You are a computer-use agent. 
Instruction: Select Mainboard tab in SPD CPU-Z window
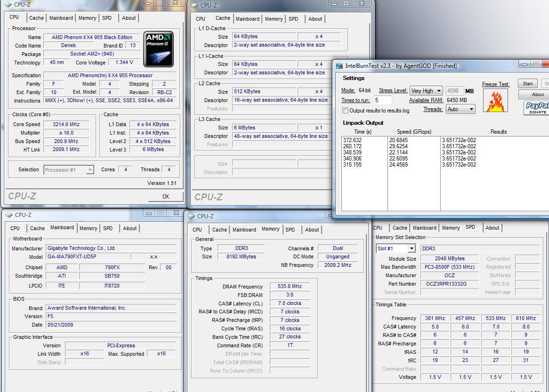click(x=424, y=228)
